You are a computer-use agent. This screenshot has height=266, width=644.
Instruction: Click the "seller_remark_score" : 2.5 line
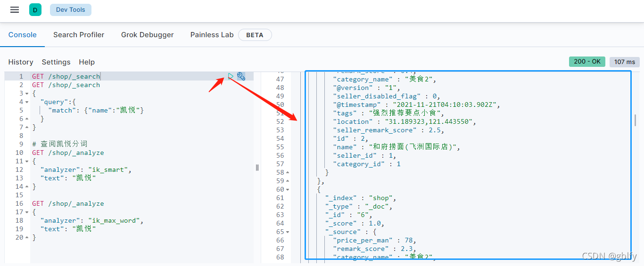[388, 130]
